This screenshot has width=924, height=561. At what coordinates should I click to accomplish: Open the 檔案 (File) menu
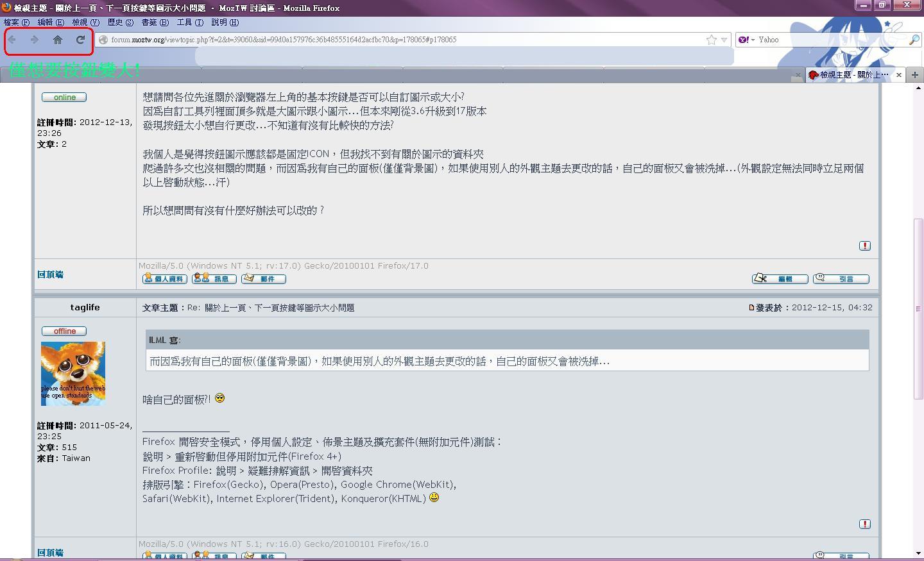(16, 22)
